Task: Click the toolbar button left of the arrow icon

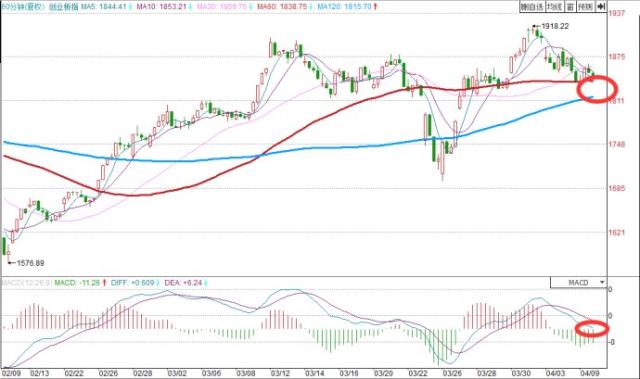Action: (x=586, y=7)
